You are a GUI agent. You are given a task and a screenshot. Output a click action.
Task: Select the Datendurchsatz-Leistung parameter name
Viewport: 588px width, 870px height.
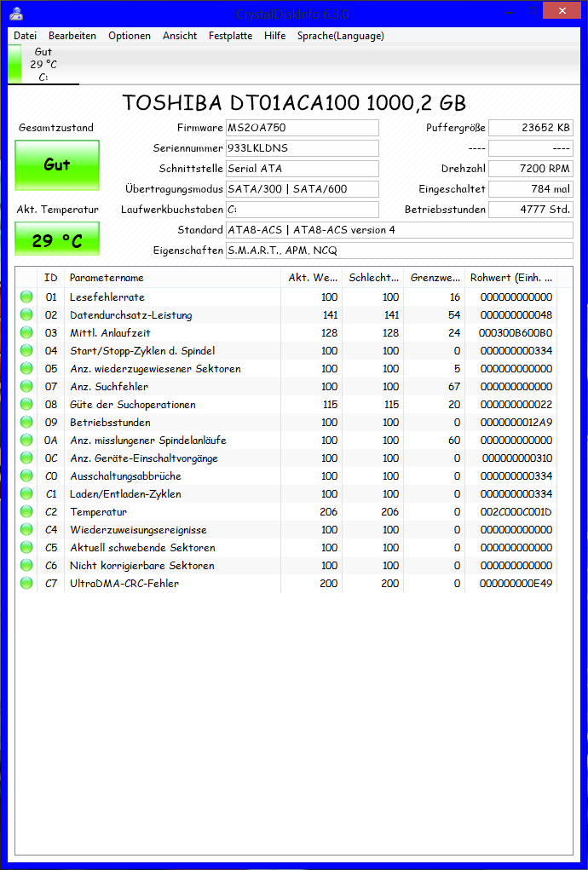click(131, 315)
